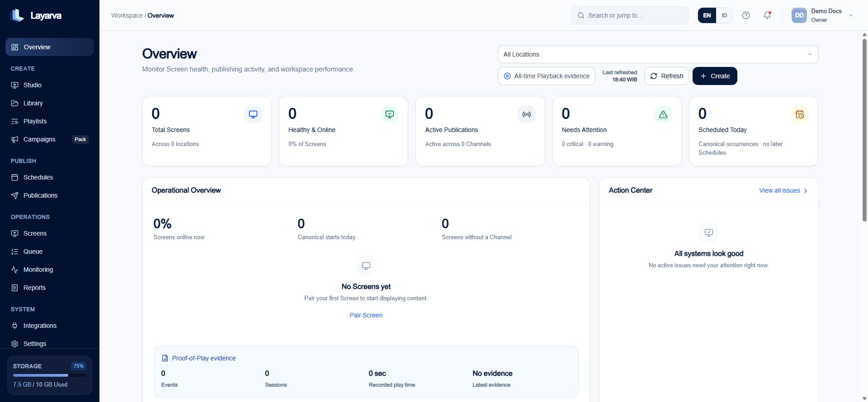868x402 pixels.
Task: Click the storage usage progress bar
Action: [x=50, y=375]
